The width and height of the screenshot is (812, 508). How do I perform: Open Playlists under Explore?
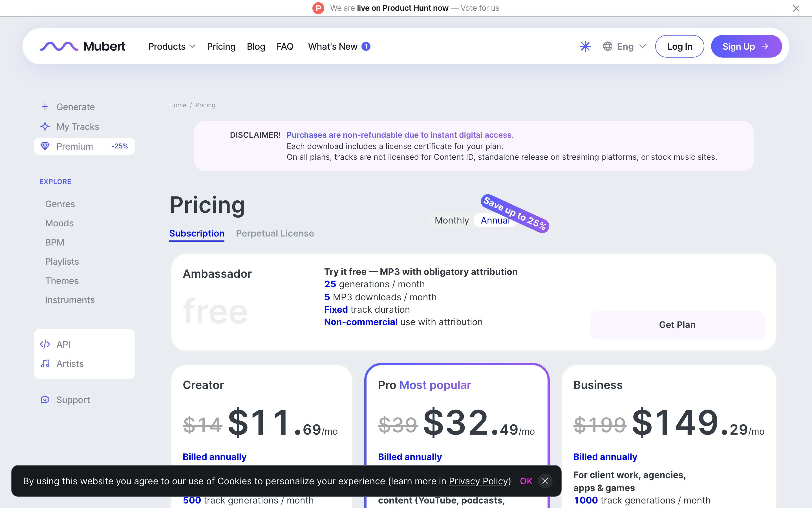(62, 261)
